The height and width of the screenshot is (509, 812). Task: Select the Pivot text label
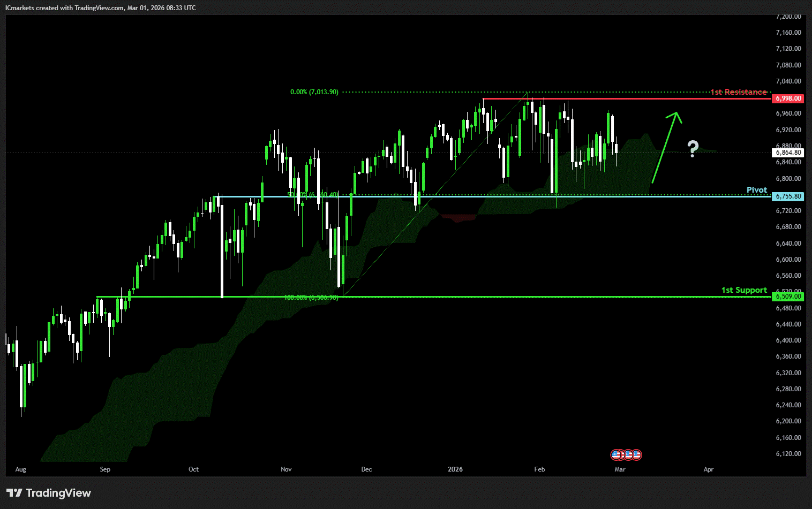coord(756,190)
